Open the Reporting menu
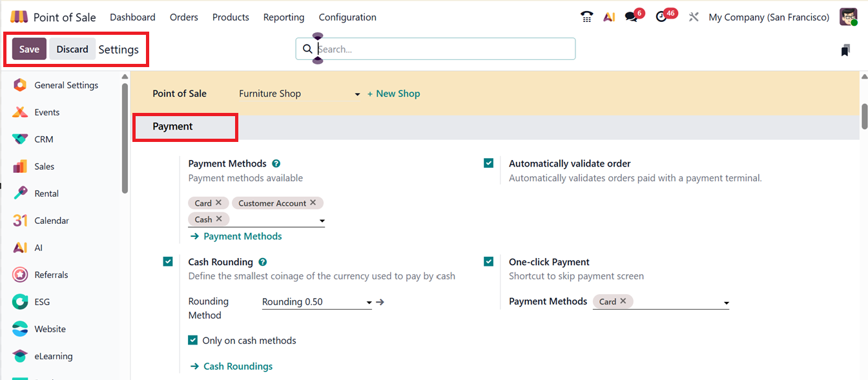This screenshot has height=380, width=868. pos(284,17)
